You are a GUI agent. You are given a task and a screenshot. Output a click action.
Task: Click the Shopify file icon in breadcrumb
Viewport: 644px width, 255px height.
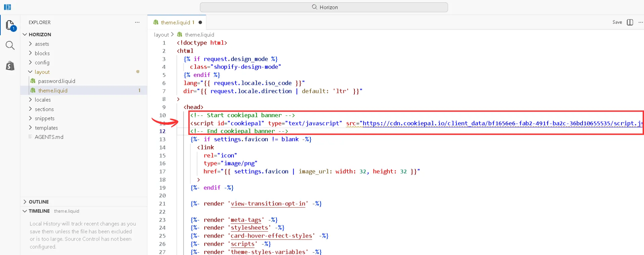pos(180,35)
